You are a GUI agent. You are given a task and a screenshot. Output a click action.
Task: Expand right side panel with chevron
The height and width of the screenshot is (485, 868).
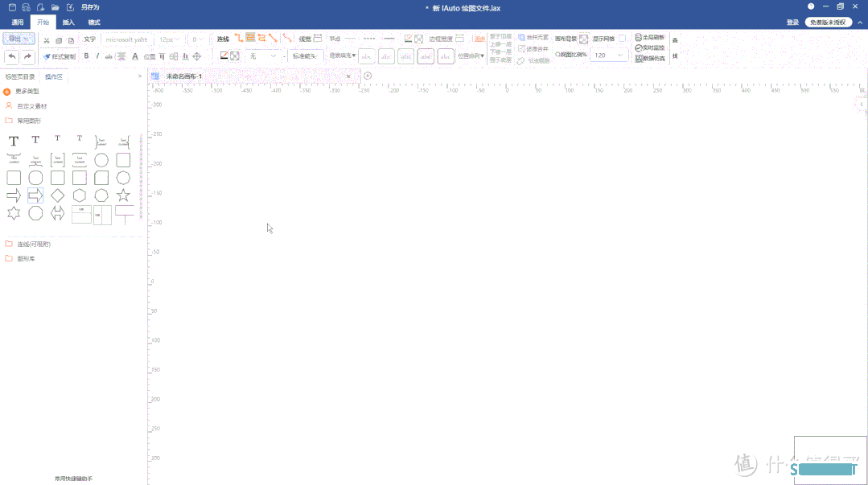862,104
